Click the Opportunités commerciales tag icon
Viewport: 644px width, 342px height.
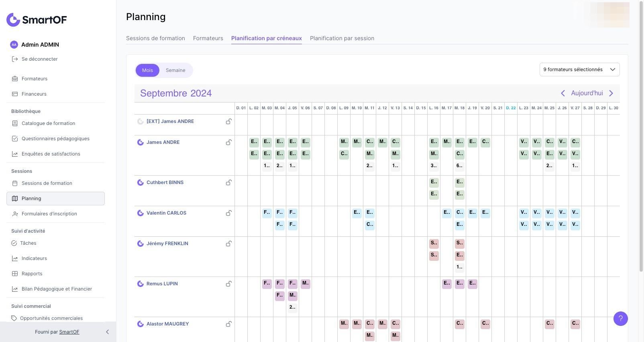(14, 318)
